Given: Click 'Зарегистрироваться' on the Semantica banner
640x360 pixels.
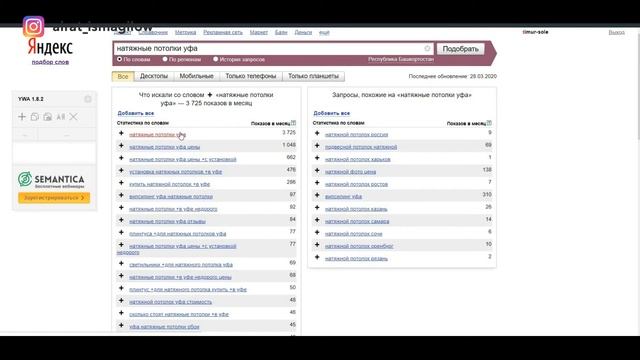Looking at the screenshot, I should [54, 198].
